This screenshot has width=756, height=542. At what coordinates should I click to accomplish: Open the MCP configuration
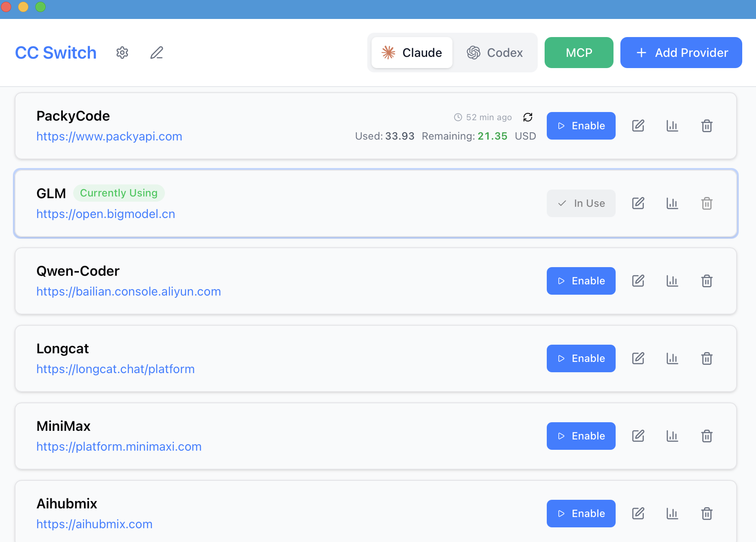click(579, 53)
